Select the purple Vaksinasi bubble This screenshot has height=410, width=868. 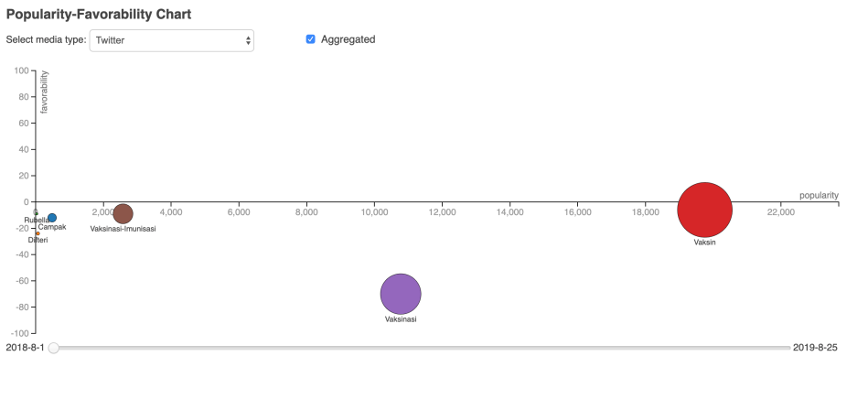coord(400,294)
